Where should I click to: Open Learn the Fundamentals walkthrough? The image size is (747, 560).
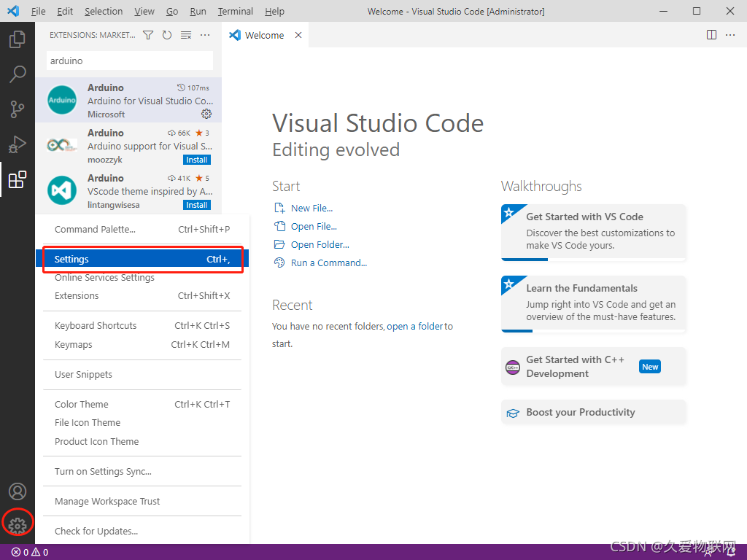click(x=593, y=304)
